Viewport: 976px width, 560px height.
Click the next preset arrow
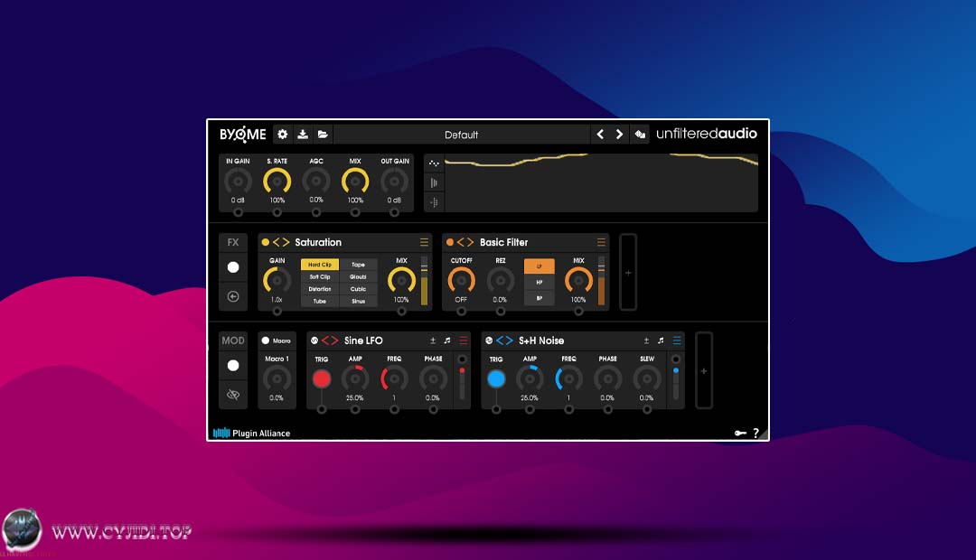coord(620,133)
